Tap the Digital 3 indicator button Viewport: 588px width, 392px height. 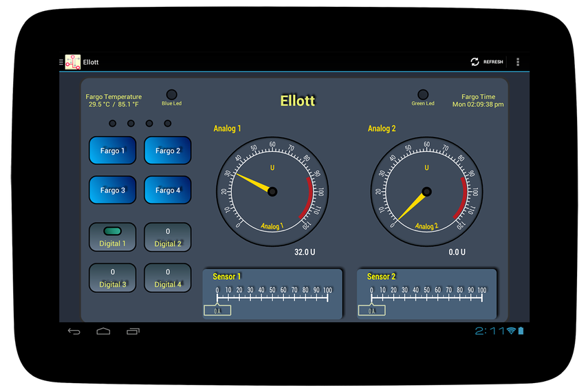pyautogui.click(x=113, y=278)
